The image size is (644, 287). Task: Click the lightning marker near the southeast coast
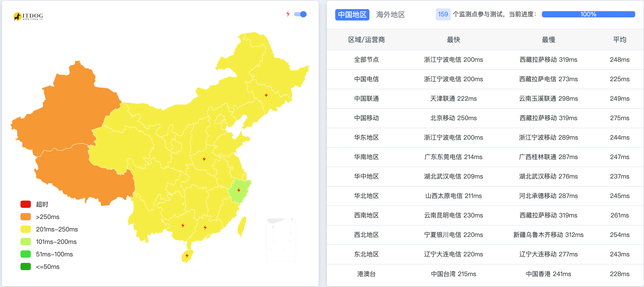(205, 228)
